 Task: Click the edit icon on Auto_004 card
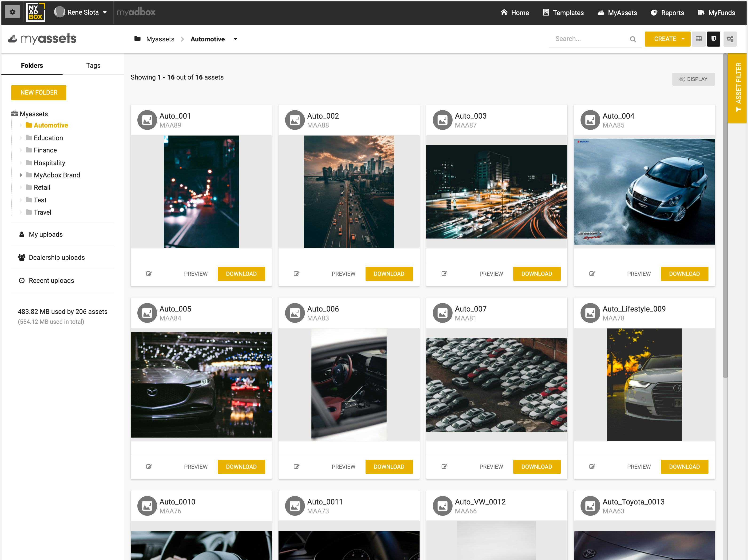point(592,274)
